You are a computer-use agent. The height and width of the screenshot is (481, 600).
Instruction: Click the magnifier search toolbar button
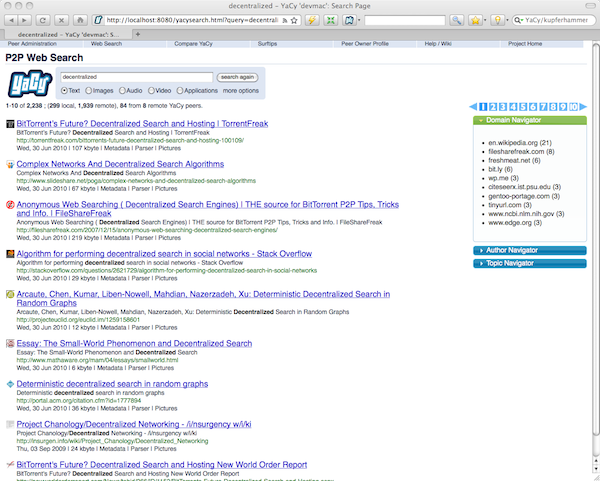[x=457, y=20]
